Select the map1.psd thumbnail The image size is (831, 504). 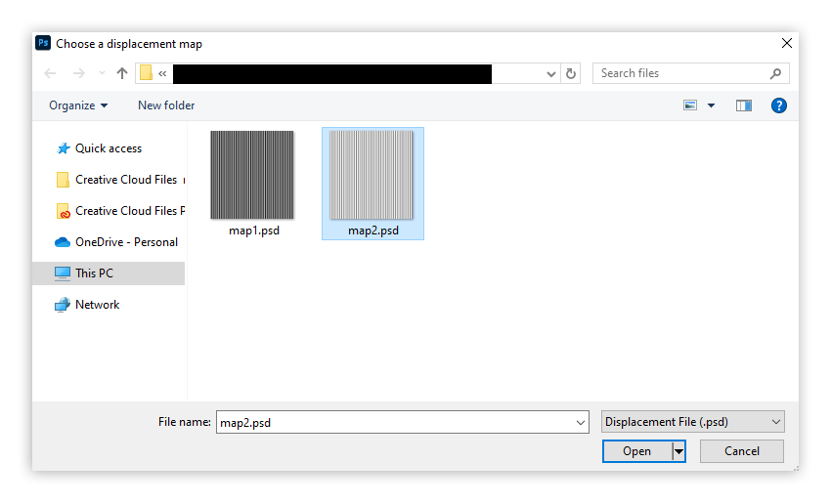[x=252, y=175]
